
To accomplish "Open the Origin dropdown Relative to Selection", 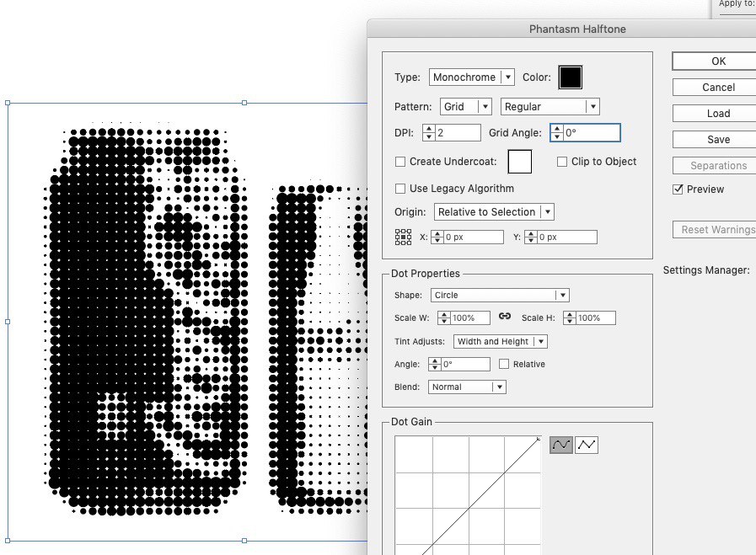I will 494,212.
